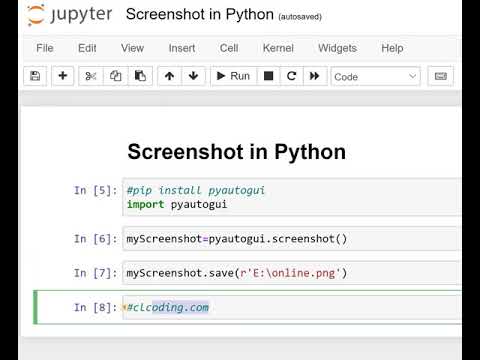
Task: Open the Insert menu
Action: tap(182, 48)
